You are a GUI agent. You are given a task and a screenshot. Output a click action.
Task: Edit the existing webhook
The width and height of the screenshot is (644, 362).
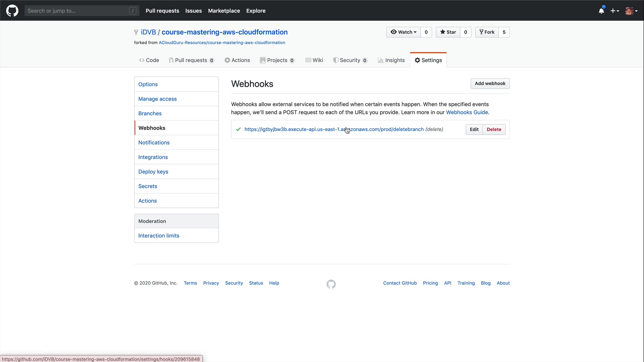474,129
